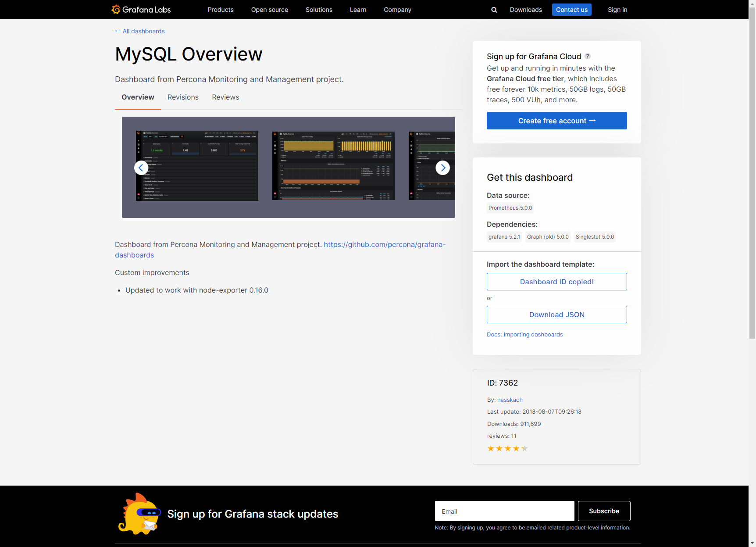The height and width of the screenshot is (547, 756).
Task: Click Create free account button
Action: (x=557, y=121)
